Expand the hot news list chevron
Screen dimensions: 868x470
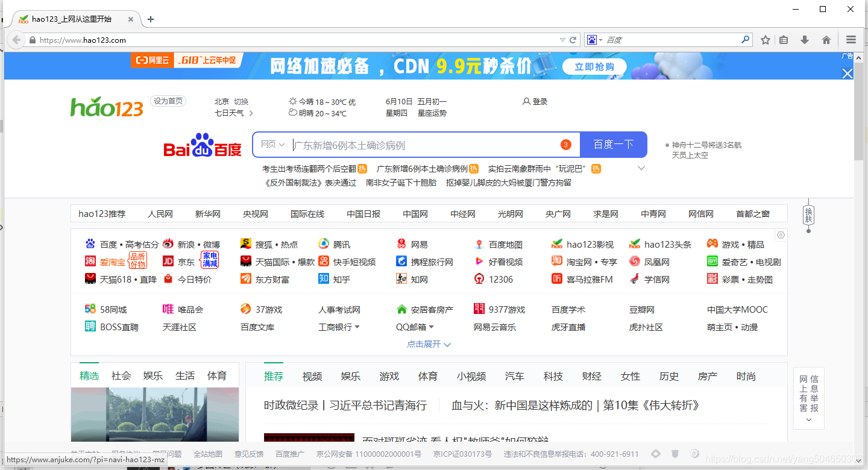(x=641, y=168)
